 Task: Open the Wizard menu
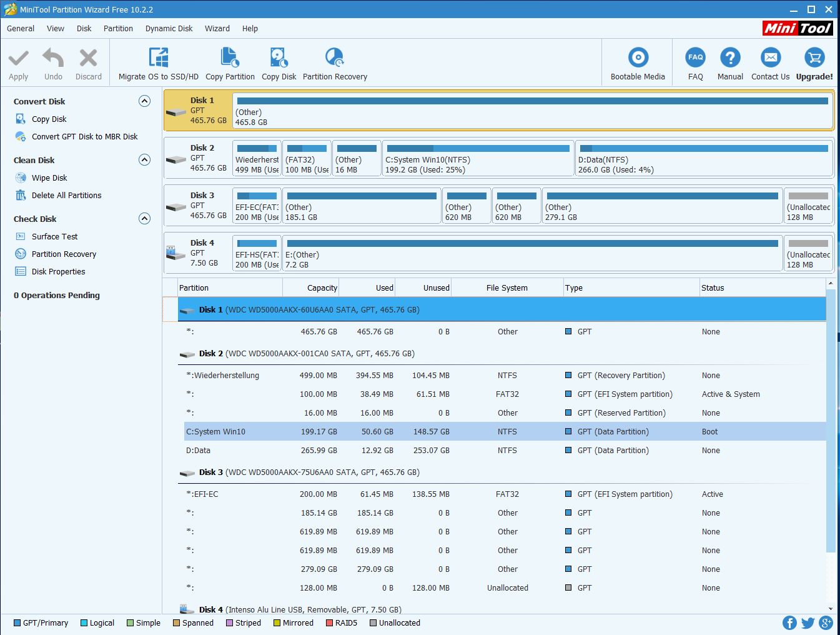(x=217, y=28)
